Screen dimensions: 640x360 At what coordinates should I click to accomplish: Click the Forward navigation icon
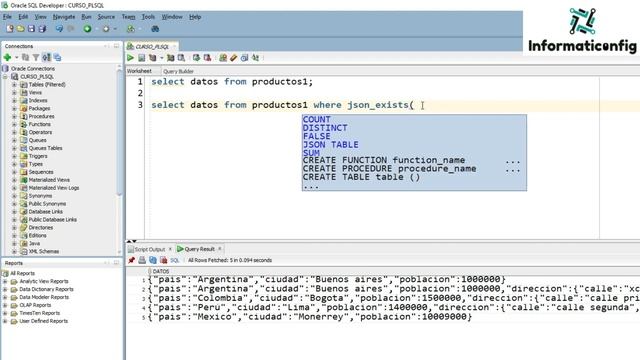pyautogui.click(x=106, y=29)
